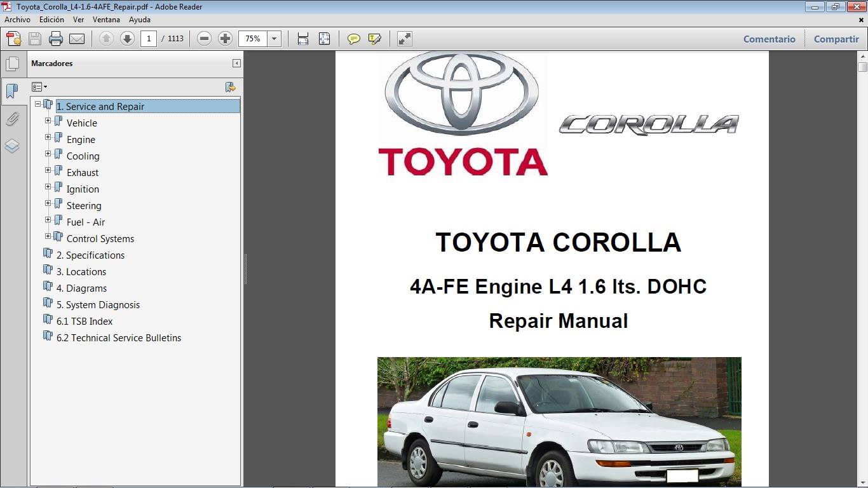The image size is (868, 488).
Task: Click bookmark icon beside 6.1 TSB Index
Action: pos(48,320)
